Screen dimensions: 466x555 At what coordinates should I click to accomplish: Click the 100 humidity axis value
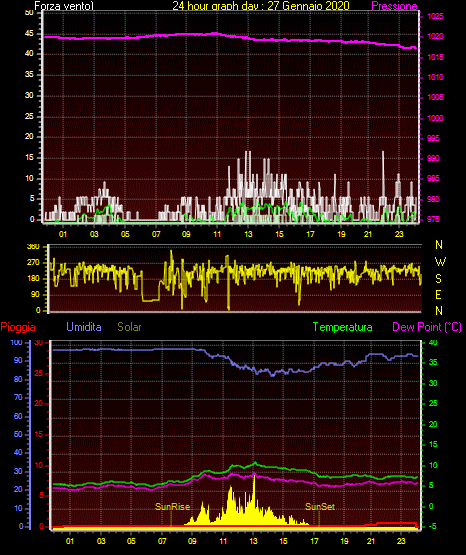(x=17, y=343)
